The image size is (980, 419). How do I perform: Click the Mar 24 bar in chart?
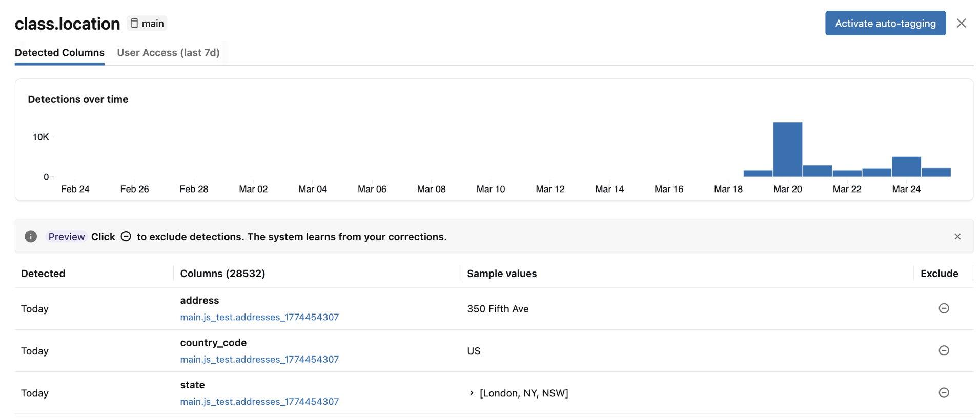[906, 166]
